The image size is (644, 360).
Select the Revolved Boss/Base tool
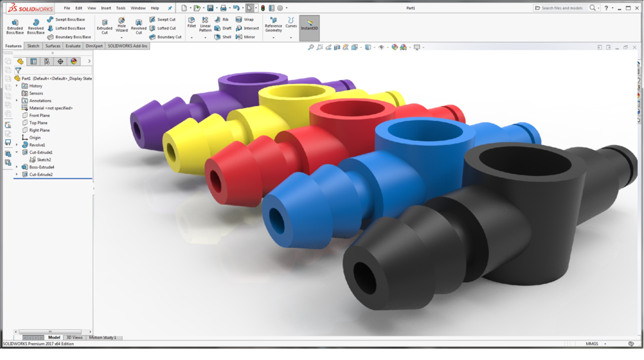coord(36,27)
